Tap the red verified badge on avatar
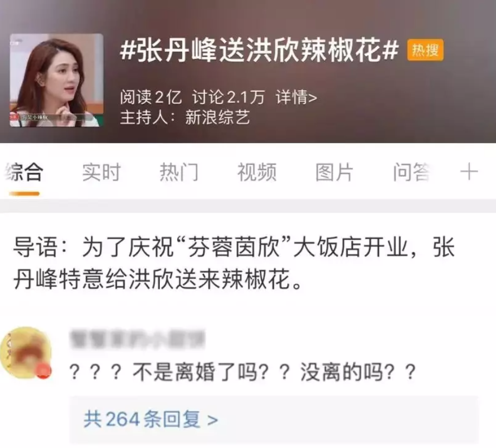The height and width of the screenshot is (448, 496). click(x=44, y=370)
